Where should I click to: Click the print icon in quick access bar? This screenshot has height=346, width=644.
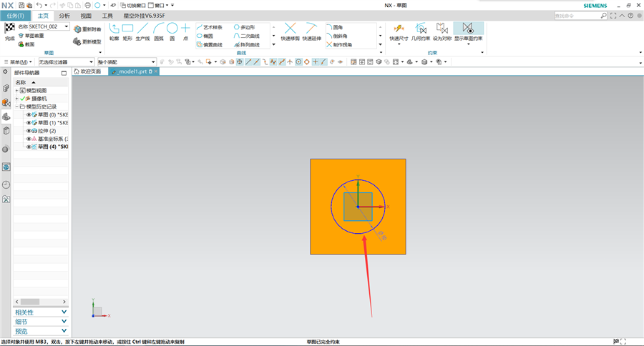tap(87, 5)
